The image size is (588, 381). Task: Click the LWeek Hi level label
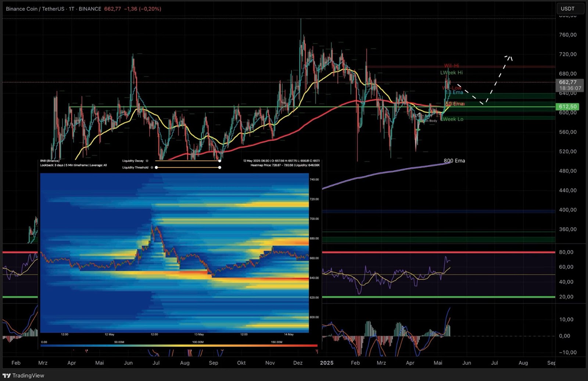pos(451,73)
